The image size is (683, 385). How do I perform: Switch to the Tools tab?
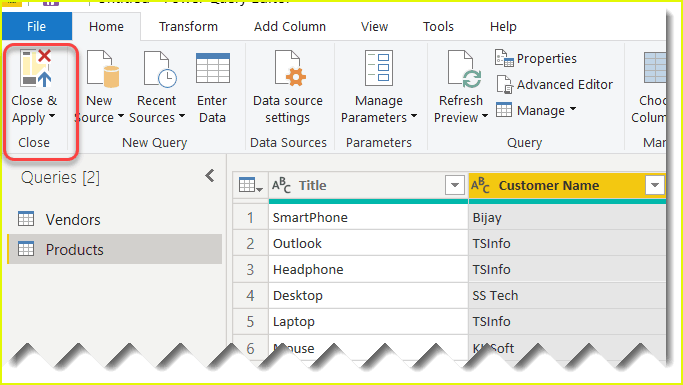click(438, 27)
